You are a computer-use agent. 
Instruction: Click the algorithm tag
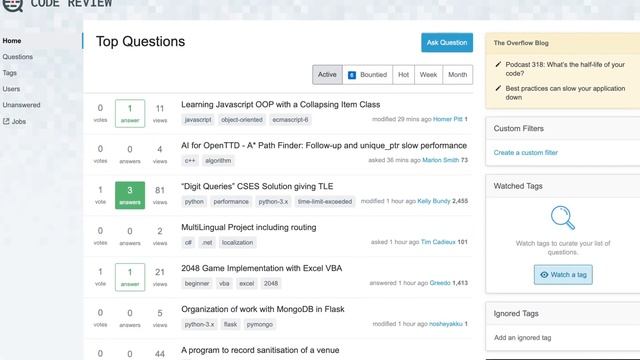point(218,160)
